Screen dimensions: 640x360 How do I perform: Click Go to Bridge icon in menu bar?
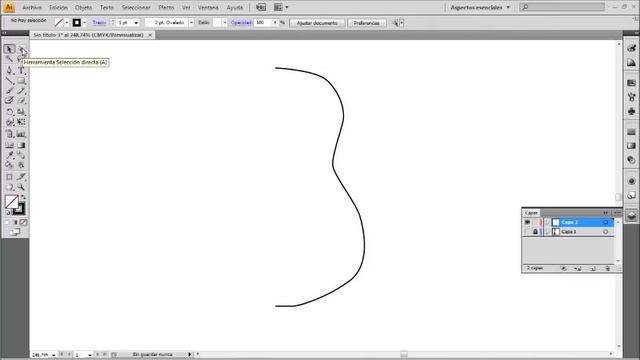point(260,7)
